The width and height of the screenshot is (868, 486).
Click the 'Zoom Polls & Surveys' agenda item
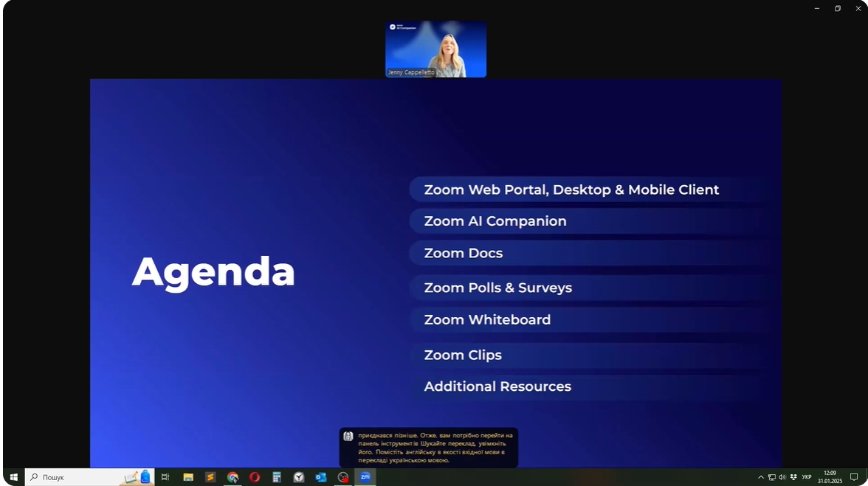[x=497, y=288]
